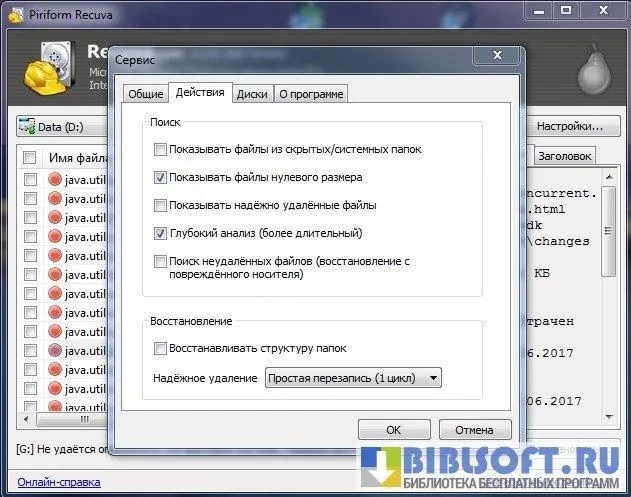Click the Отмена cancel button
The width and height of the screenshot is (631, 497).
pyautogui.click(x=474, y=430)
